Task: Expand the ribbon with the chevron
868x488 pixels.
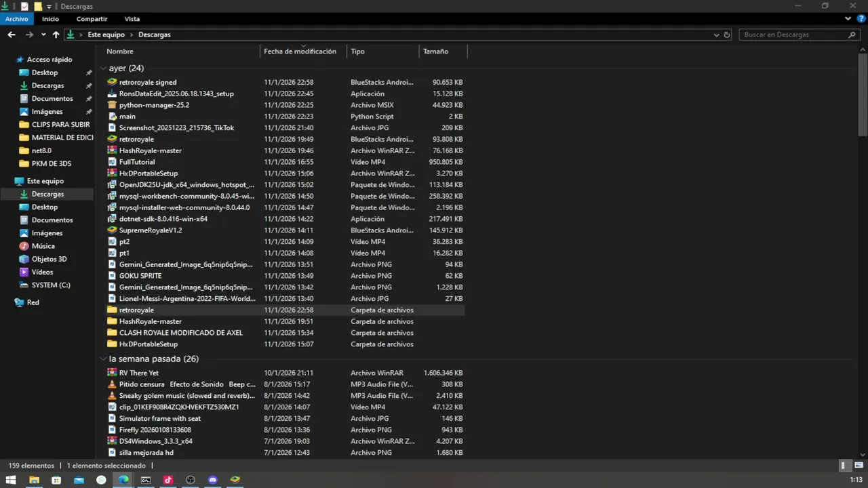Action: tap(848, 19)
